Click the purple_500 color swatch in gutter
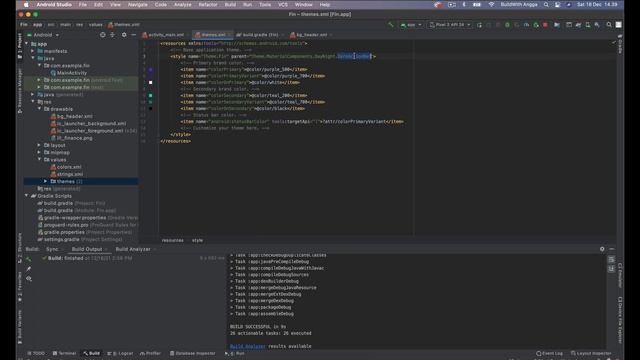Image resolution: width=640 pixels, height=360 pixels. click(151, 70)
